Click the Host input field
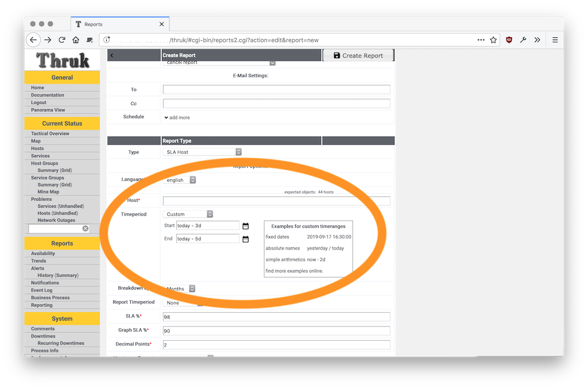Viewport: 588px width, 389px height. pos(277,201)
